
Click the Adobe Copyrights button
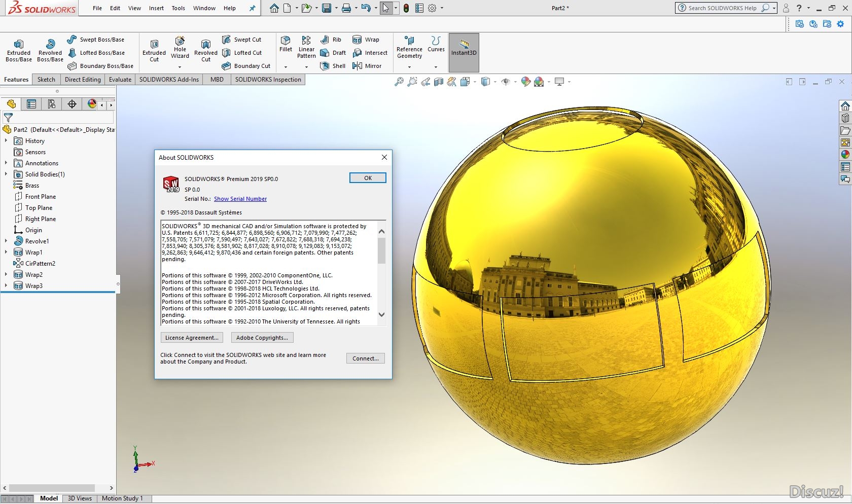(262, 338)
